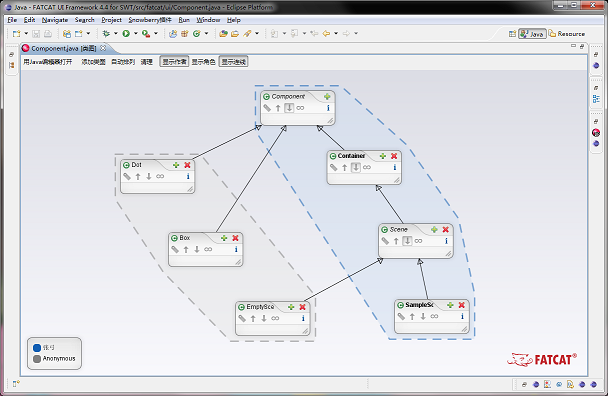Click the info icon on the Box node

click(236, 249)
